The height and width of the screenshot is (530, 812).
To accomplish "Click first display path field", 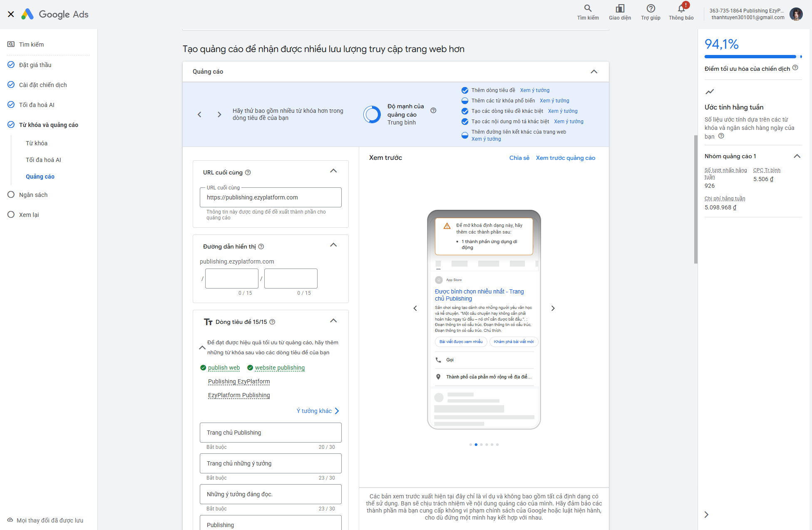I will coord(232,279).
